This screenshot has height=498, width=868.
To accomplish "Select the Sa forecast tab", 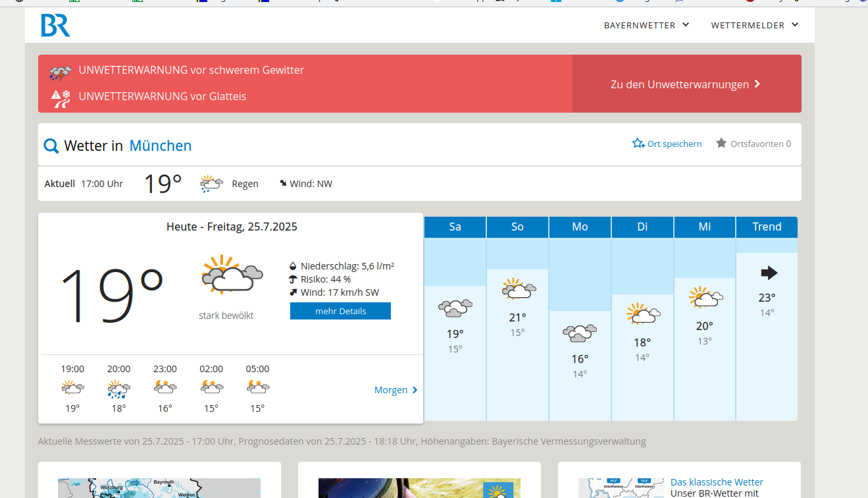I will [x=455, y=227].
